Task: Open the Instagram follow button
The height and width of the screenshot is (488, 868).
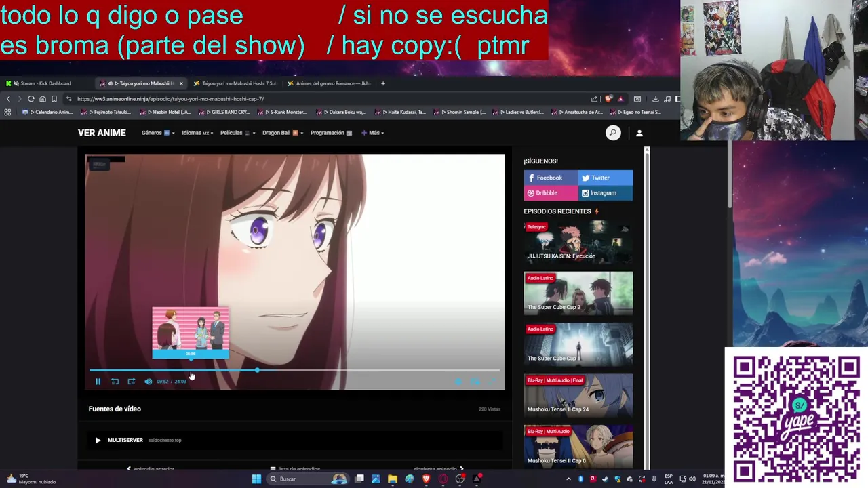Action: (x=606, y=193)
